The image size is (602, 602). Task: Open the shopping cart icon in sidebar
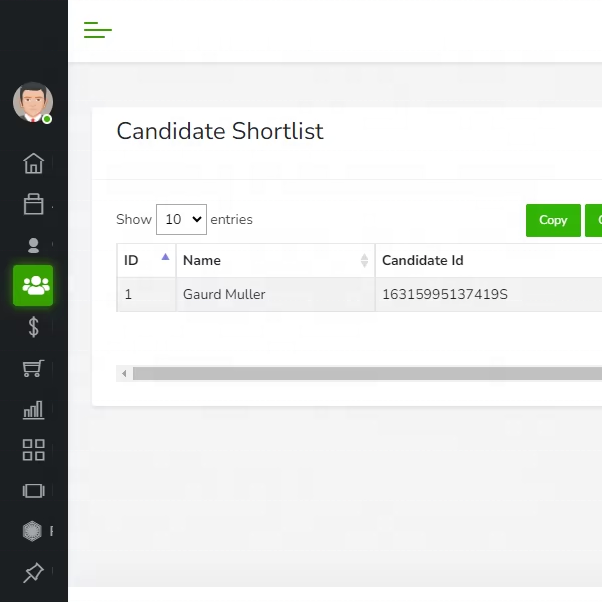(x=33, y=368)
